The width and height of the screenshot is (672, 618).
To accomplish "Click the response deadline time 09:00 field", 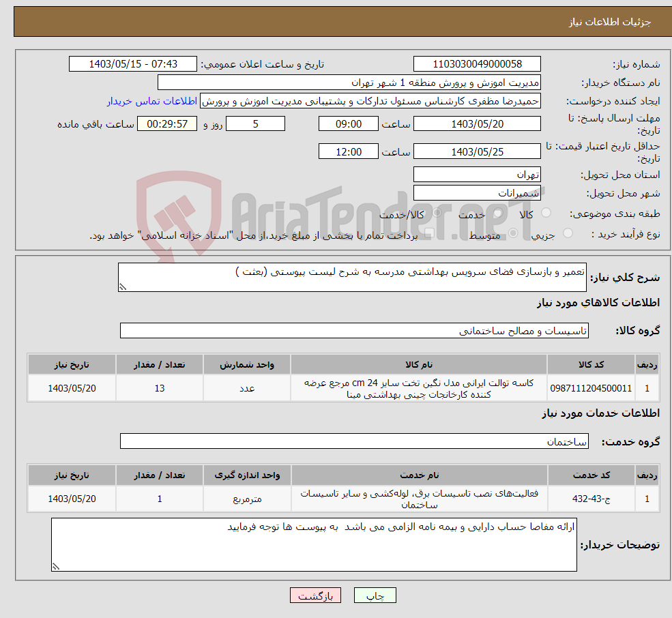I will [x=349, y=124].
